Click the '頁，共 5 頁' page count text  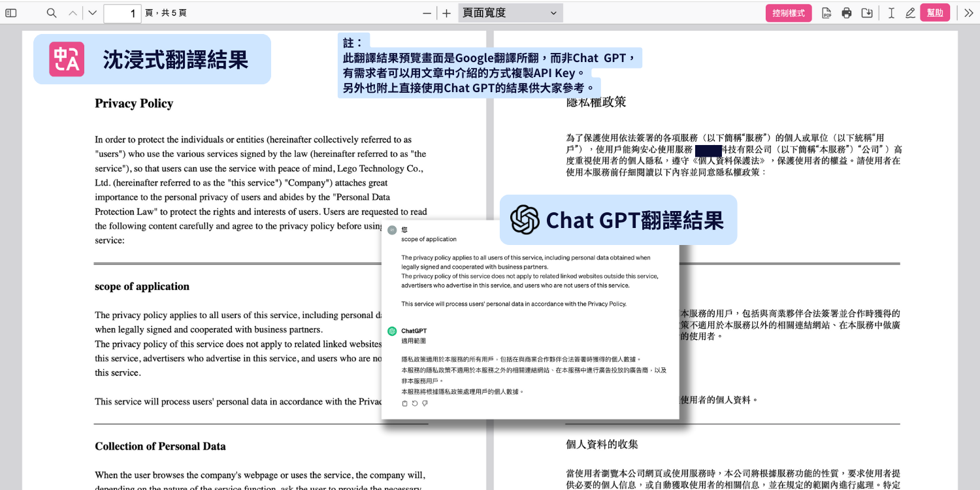click(166, 13)
